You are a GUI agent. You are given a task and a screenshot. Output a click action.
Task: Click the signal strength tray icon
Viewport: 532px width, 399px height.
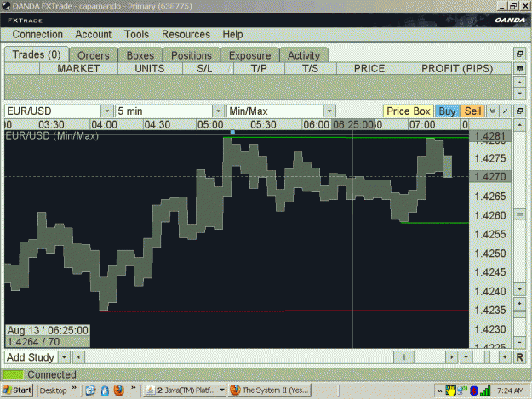pyautogui.click(x=485, y=390)
